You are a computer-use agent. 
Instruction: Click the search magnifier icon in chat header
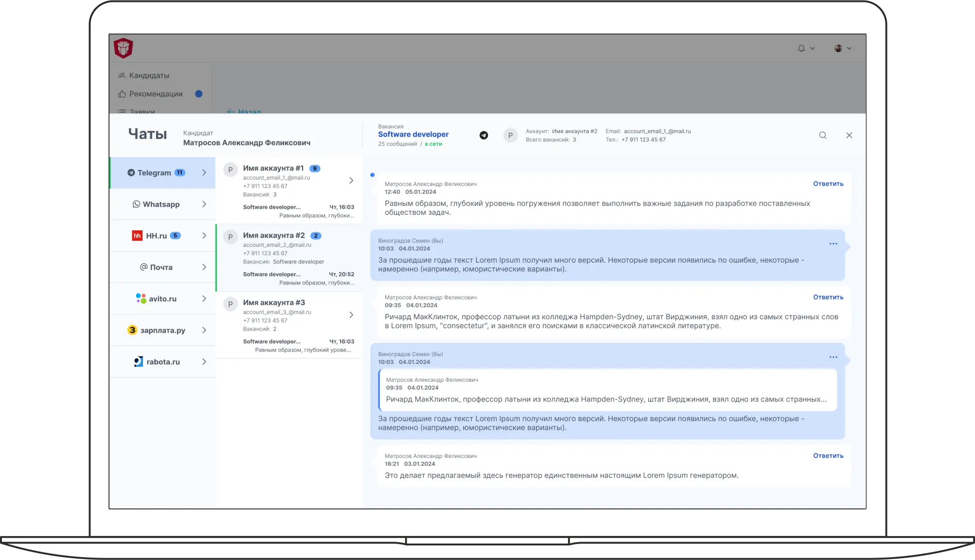(823, 135)
